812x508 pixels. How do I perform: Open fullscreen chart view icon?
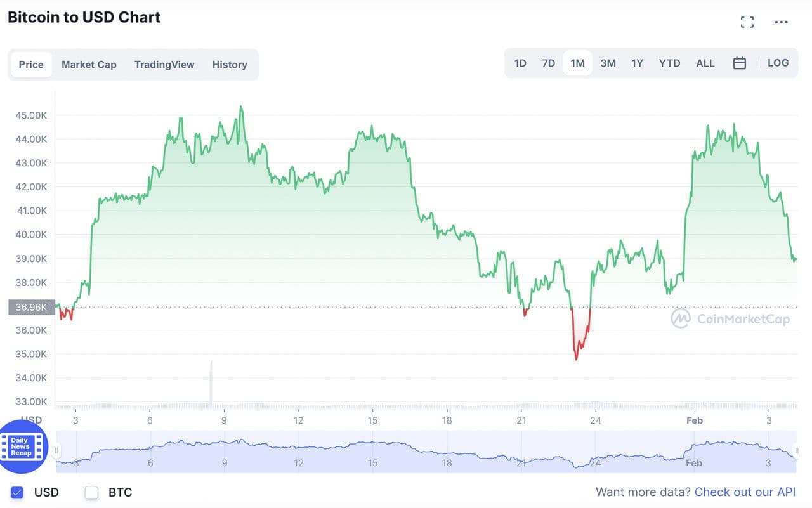coord(747,22)
